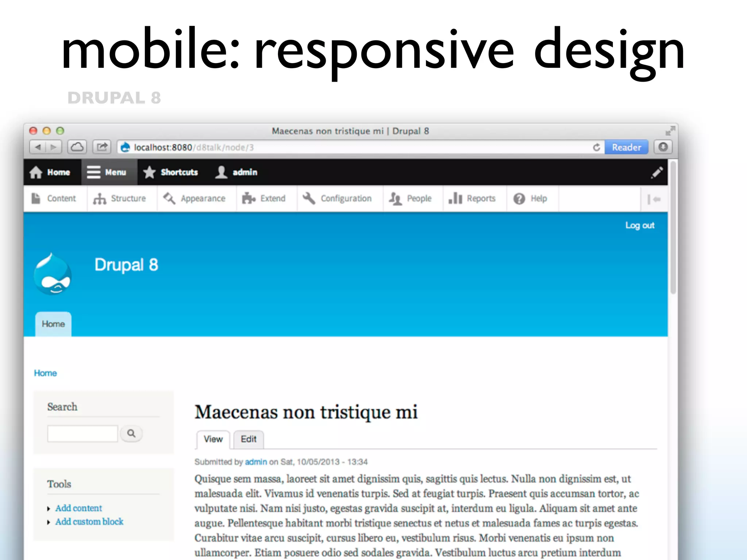The height and width of the screenshot is (560, 747).
Task: Click the 'Tools' block heading
Action: point(59,484)
